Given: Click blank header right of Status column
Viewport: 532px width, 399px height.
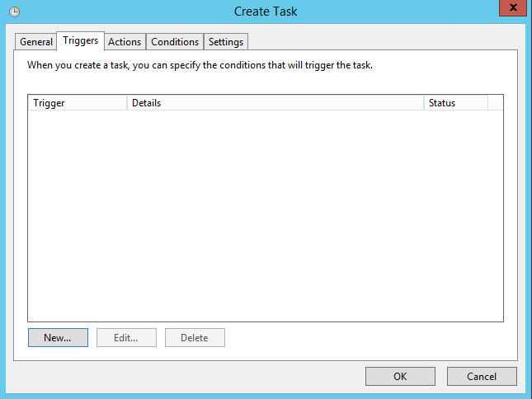Looking at the screenshot, I should pyautogui.click(x=495, y=103).
